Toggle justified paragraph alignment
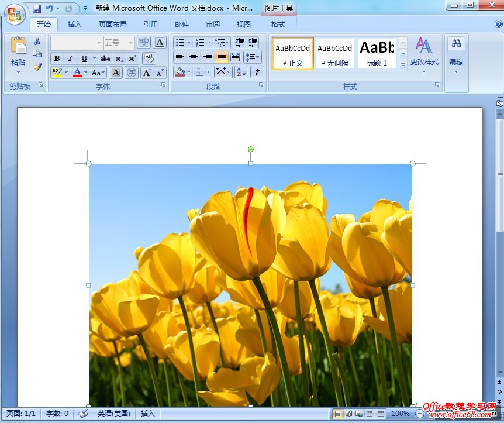This screenshot has height=423, width=504. pyautogui.click(x=221, y=57)
